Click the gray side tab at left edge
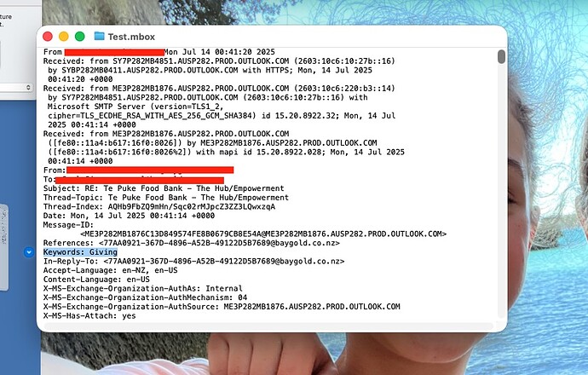 (x=4, y=247)
